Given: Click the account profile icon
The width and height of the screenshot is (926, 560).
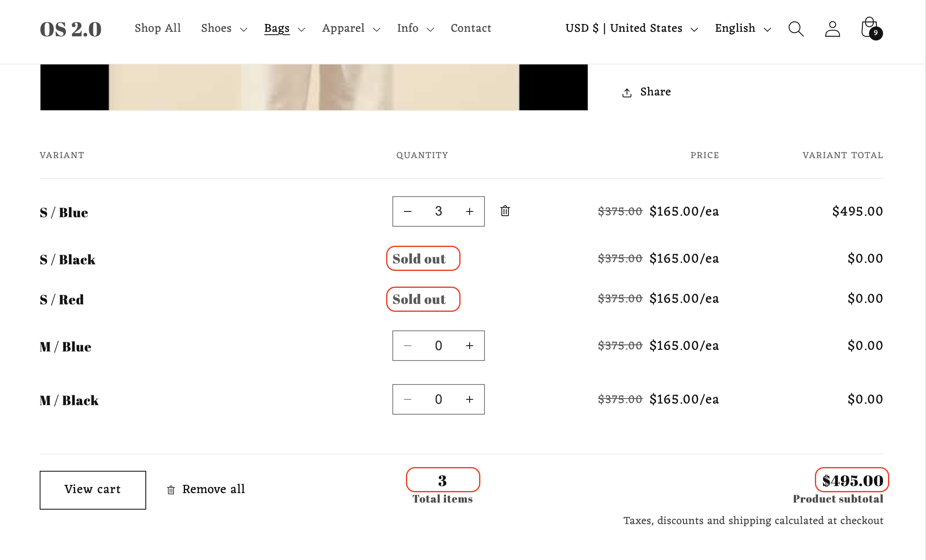Looking at the screenshot, I should [832, 29].
